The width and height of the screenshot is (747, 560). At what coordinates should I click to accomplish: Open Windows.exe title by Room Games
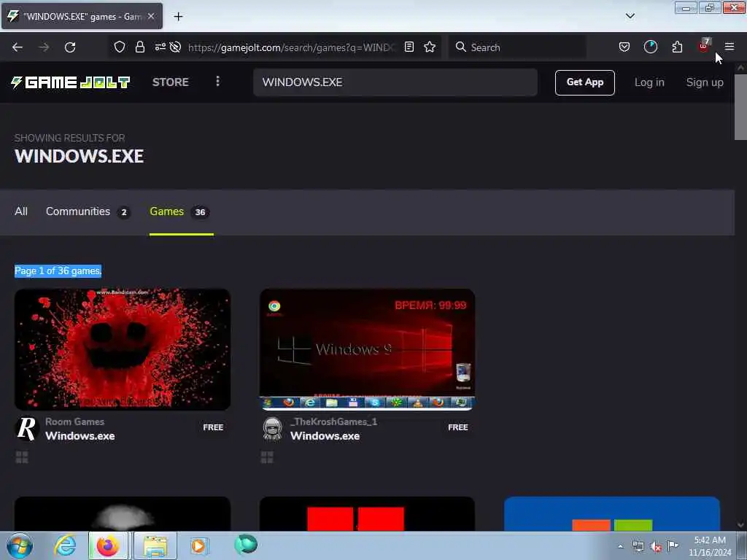pos(80,436)
